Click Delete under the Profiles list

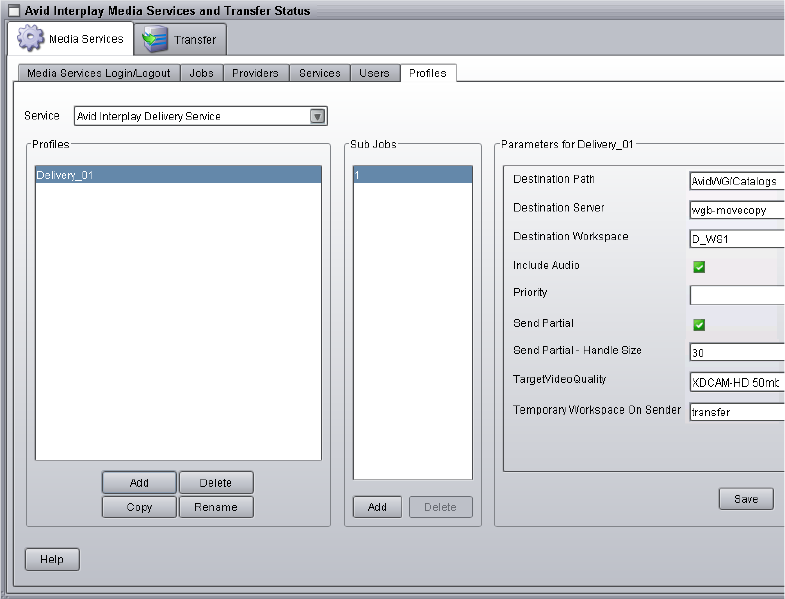click(x=216, y=483)
